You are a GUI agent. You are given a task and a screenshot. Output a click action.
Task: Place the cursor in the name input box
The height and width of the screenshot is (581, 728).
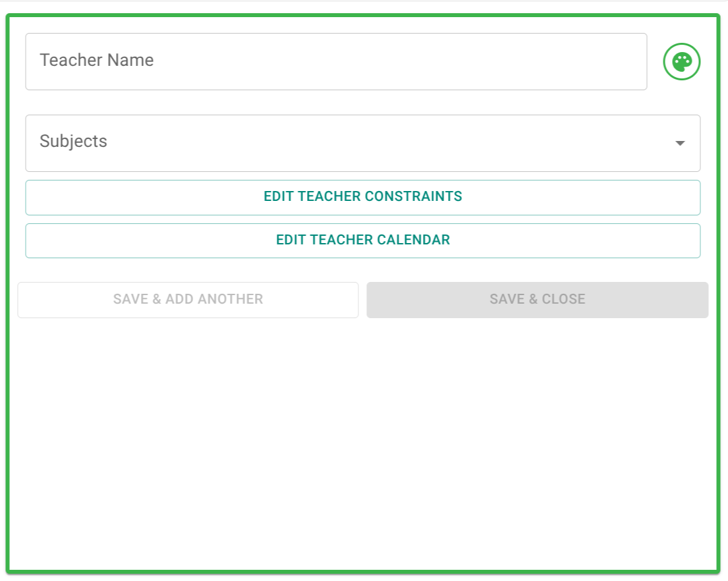[x=336, y=61]
